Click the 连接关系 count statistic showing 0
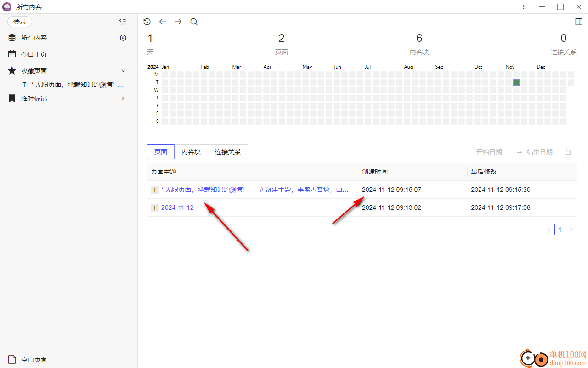This screenshot has height=368, width=588. 564,44
